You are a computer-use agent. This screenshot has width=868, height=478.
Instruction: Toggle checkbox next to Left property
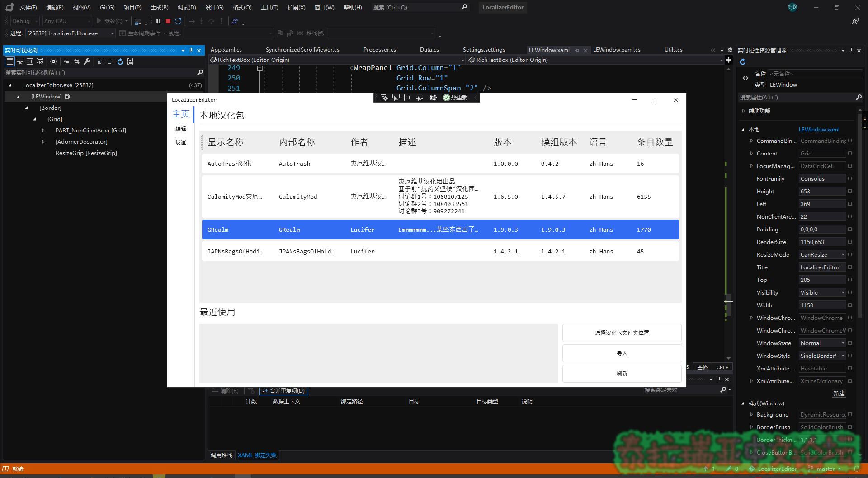pos(850,204)
